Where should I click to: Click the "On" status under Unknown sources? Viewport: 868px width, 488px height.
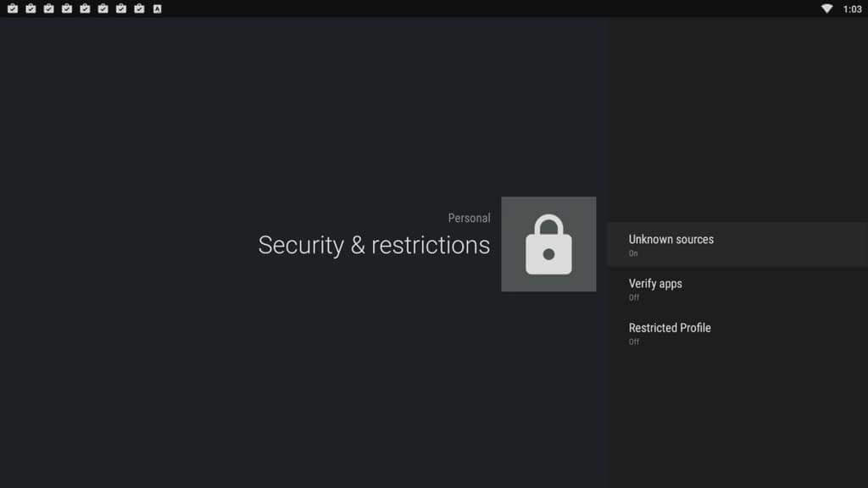[633, 253]
